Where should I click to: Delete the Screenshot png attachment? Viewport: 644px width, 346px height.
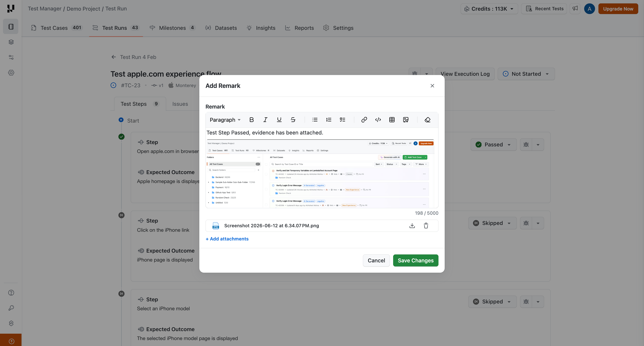click(426, 226)
